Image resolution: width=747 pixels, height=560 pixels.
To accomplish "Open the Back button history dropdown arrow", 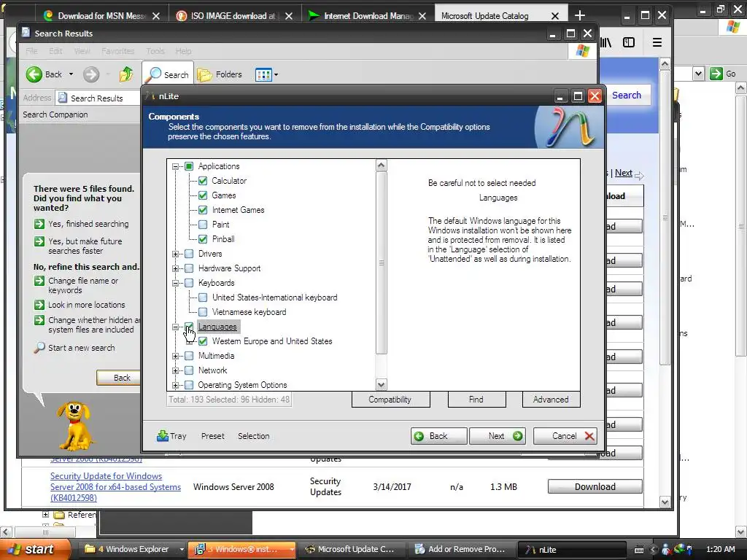I will click(x=71, y=74).
